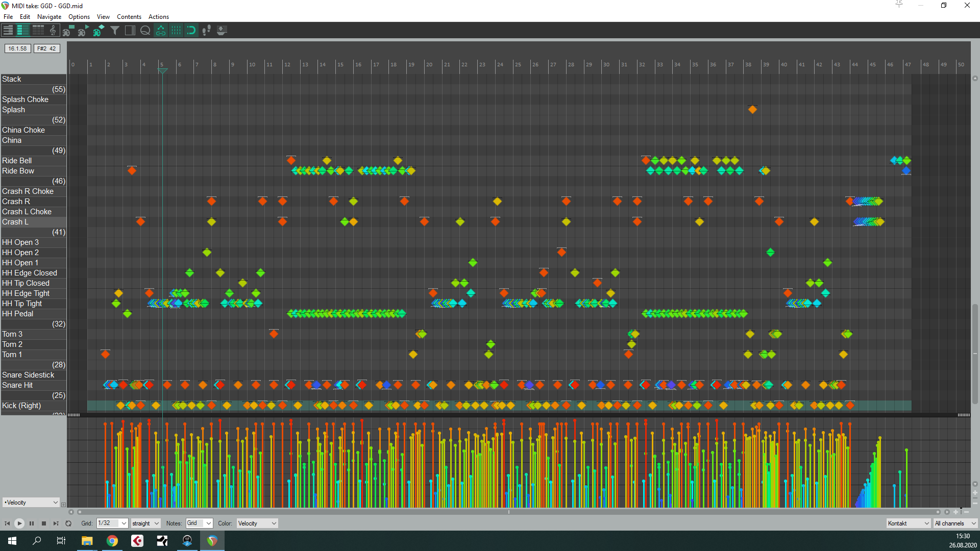This screenshot has width=980, height=551.
Task: Open the quantize settings icon
Action: (145, 30)
